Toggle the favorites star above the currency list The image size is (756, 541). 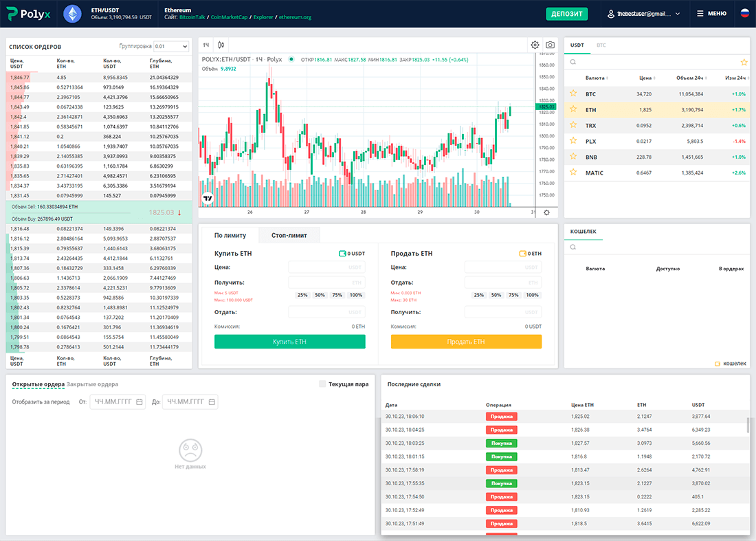point(743,61)
